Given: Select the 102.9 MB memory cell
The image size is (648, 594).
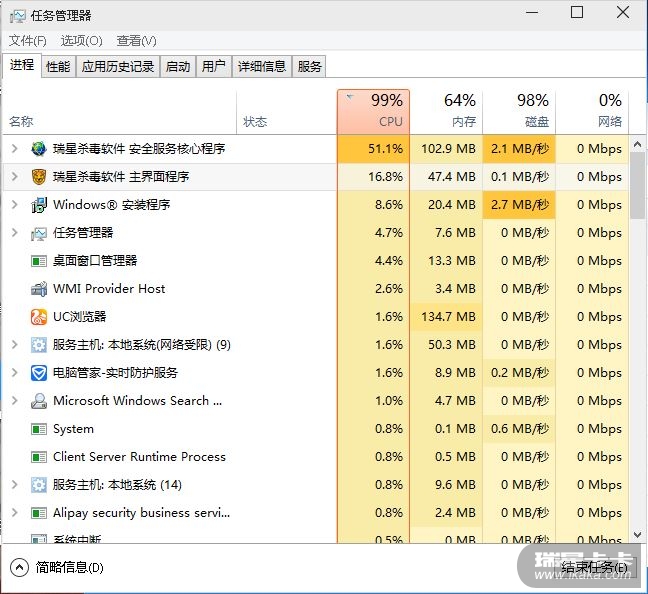Looking at the screenshot, I should pos(446,149).
